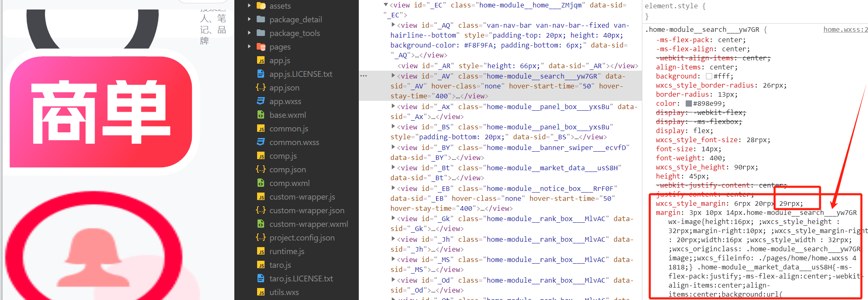This screenshot has width=868, height=300.
Task: Click the document icon beside app.js.LICENSE.txt
Action: click(261, 74)
